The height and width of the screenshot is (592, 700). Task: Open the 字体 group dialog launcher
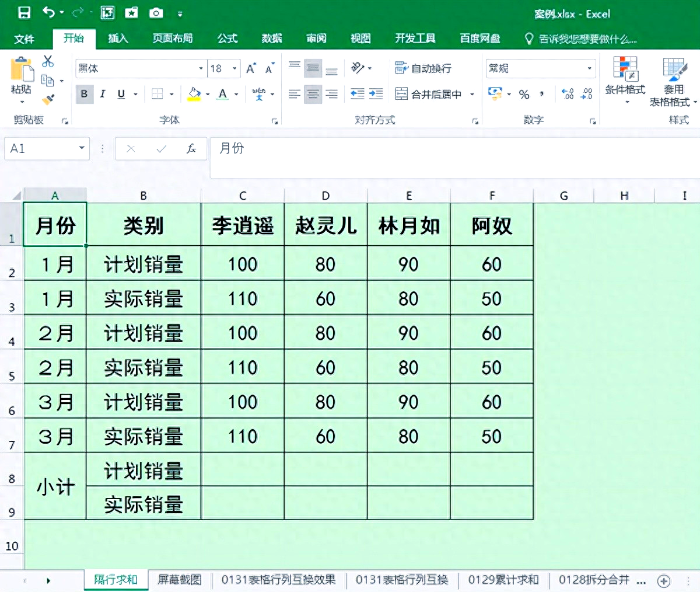pos(275,121)
